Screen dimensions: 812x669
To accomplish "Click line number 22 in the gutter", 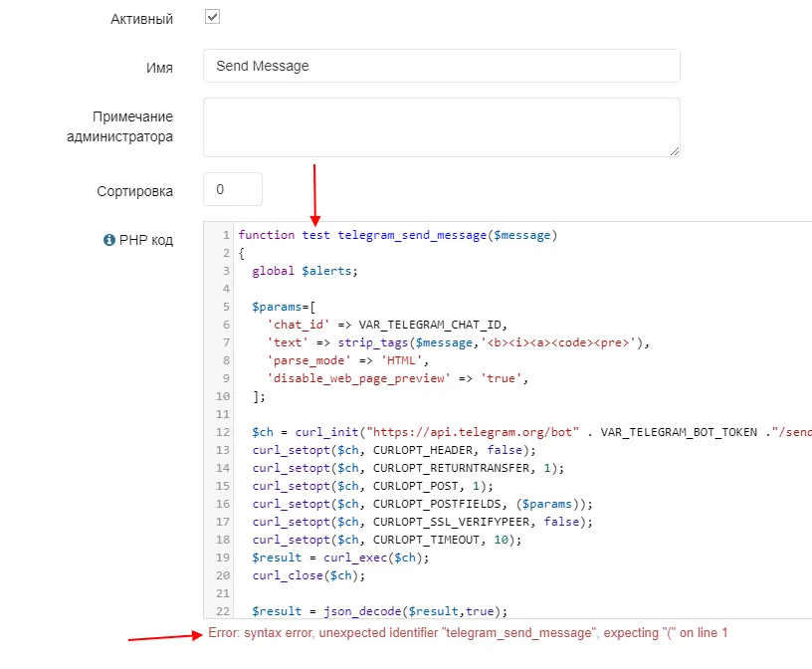I will (x=223, y=611).
